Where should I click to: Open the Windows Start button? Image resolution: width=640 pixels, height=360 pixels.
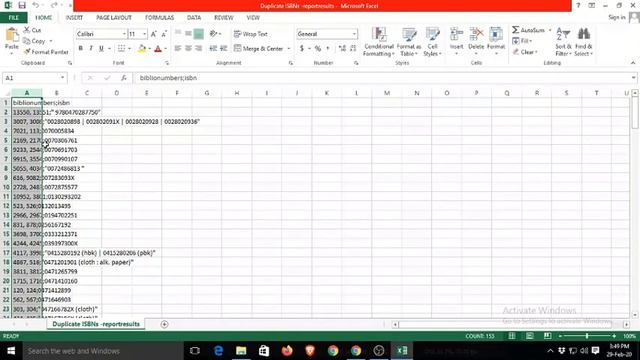tap(11, 351)
